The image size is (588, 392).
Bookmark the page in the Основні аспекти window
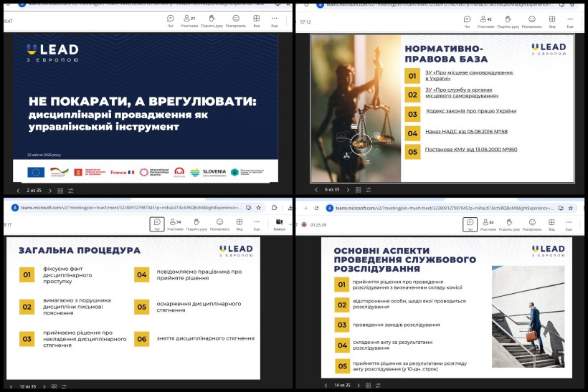pyautogui.click(x=571, y=208)
